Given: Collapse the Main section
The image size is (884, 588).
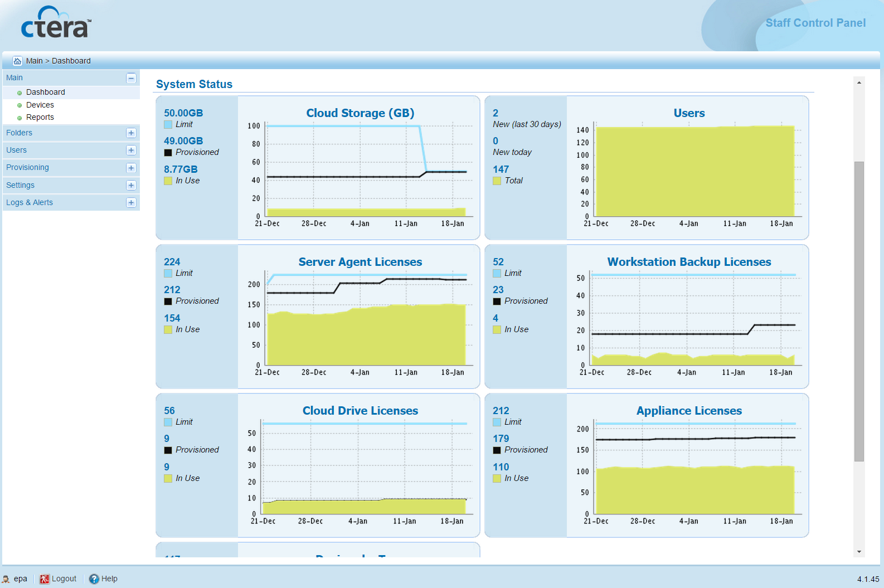Looking at the screenshot, I should [x=131, y=78].
